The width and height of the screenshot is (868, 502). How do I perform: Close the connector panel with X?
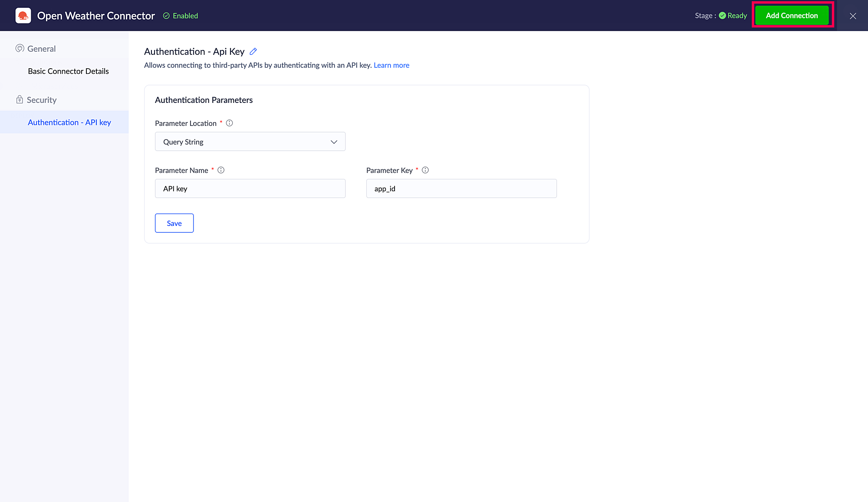853,16
